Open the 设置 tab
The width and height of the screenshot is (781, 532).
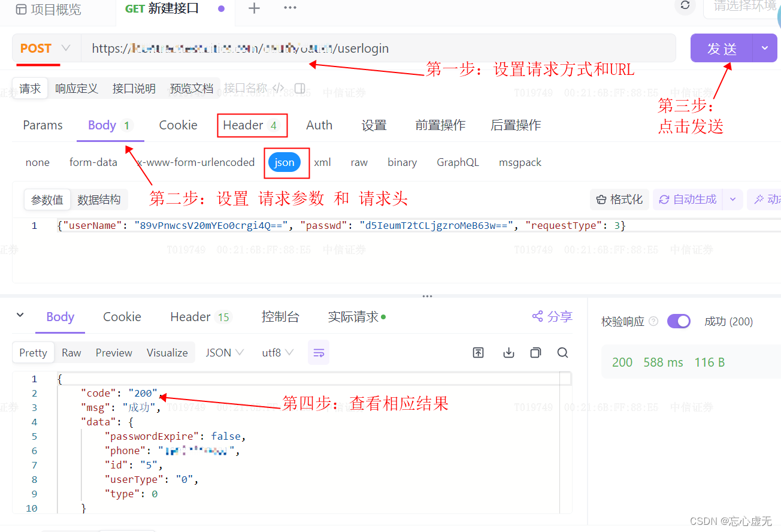click(x=374, y=125)
